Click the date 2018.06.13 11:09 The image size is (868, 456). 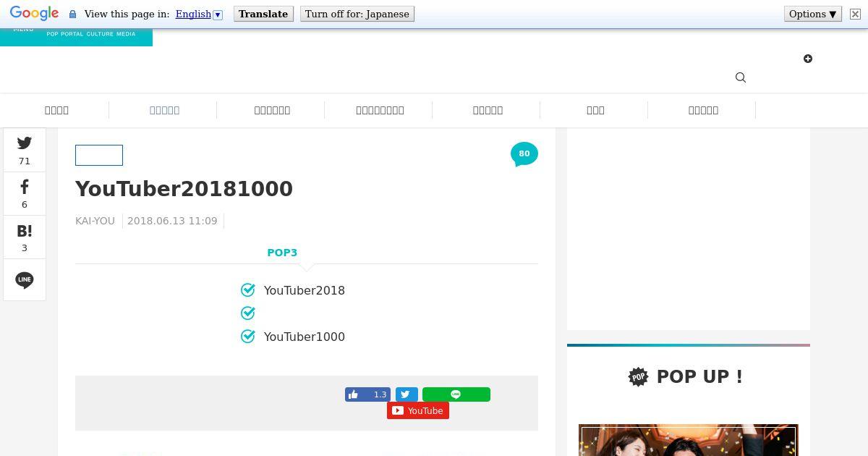coord(172,221)
